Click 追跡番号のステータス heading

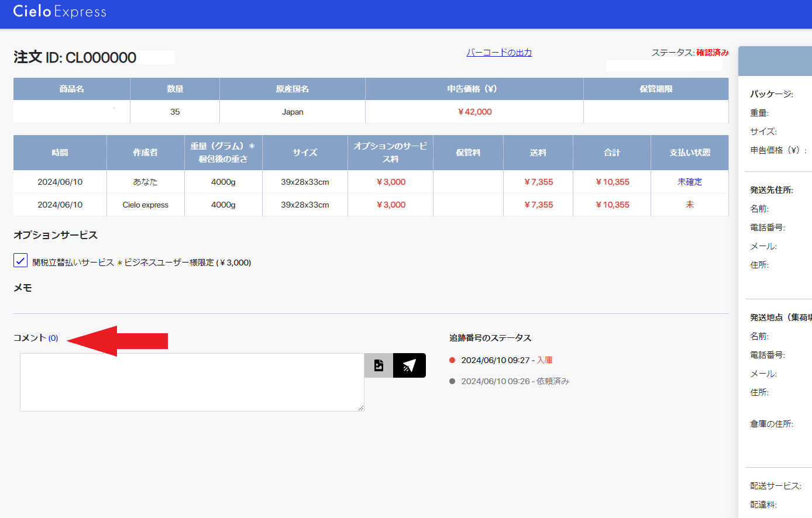490,338
